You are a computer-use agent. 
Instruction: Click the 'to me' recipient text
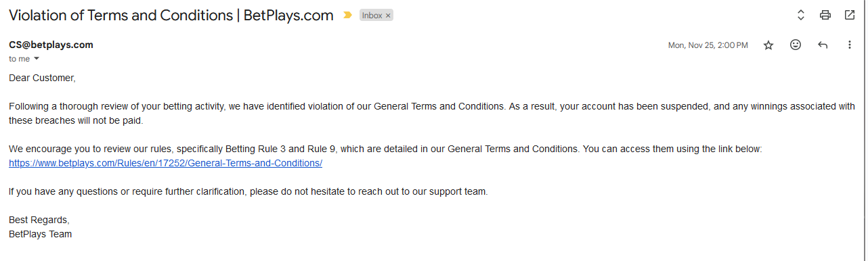(19, 59)
